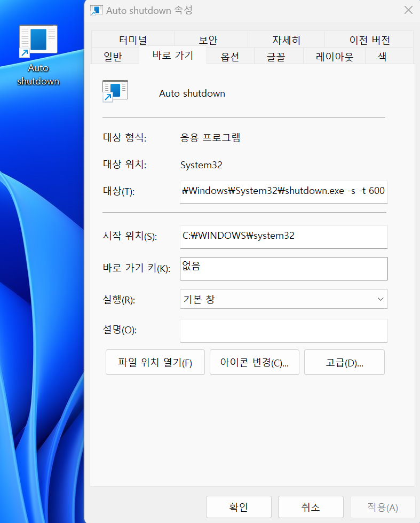Select the Auto shutdown desktop shortcut icon
Viewport: 420px width, 523px height.
point(38,56)
